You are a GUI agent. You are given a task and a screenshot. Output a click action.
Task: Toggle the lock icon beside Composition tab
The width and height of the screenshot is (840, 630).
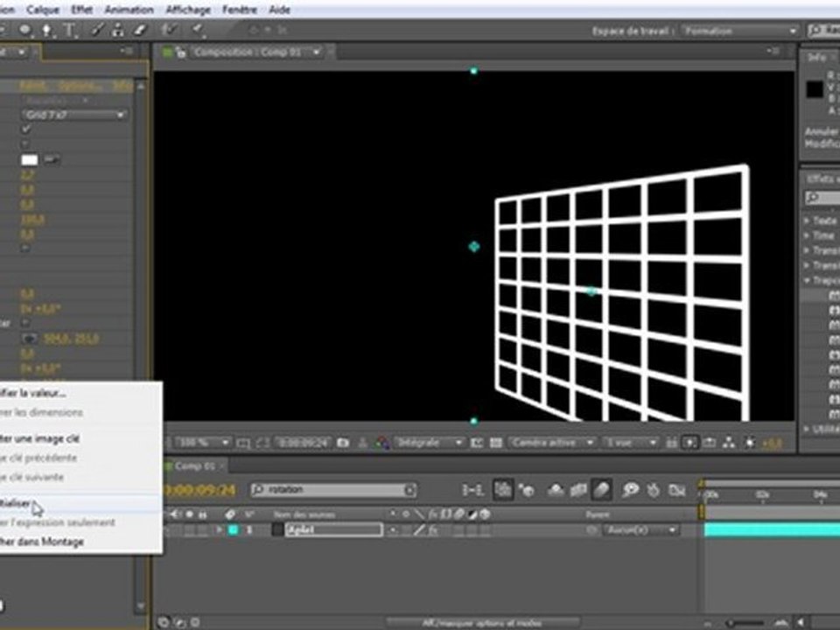tap(180, 52)
